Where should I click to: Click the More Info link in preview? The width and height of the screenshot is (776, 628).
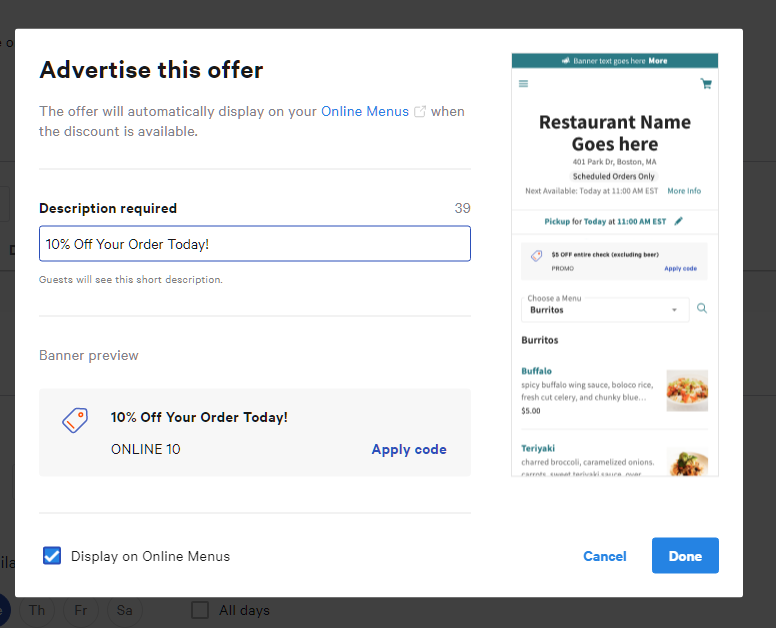pos(684,191)
